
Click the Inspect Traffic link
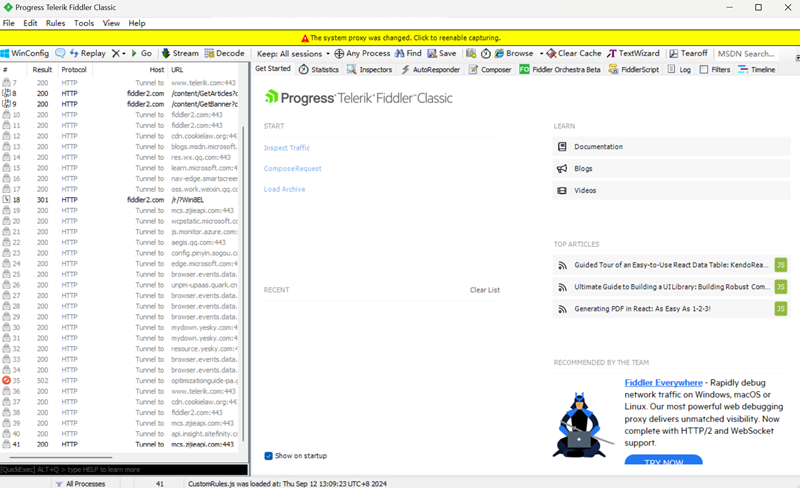(x=287, y=148)
